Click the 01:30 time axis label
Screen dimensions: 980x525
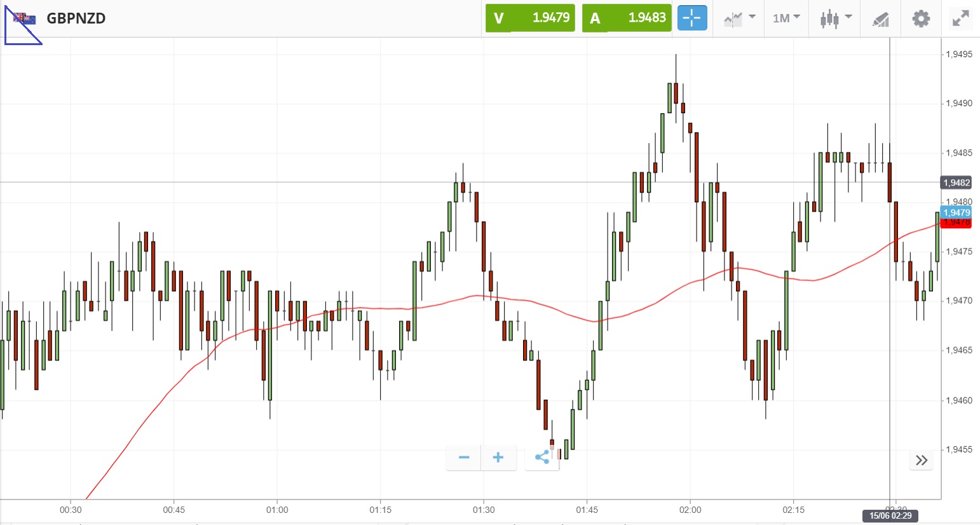(484, 510)
